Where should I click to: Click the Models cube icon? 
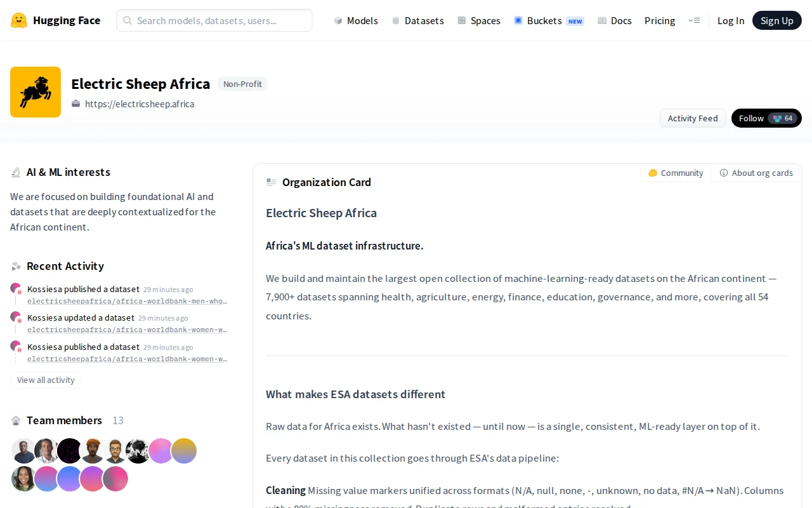338,20
